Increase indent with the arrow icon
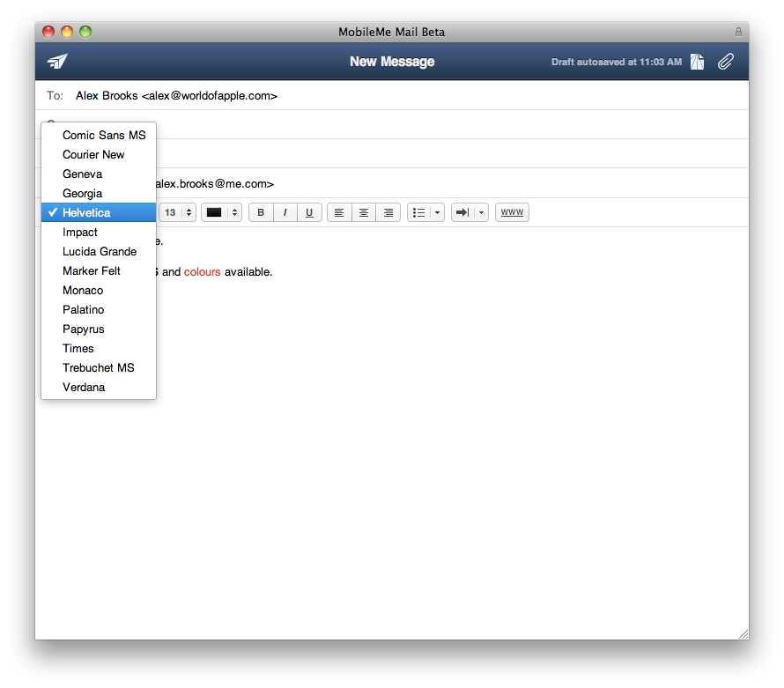The image size is (784, 688). (462, 212)
